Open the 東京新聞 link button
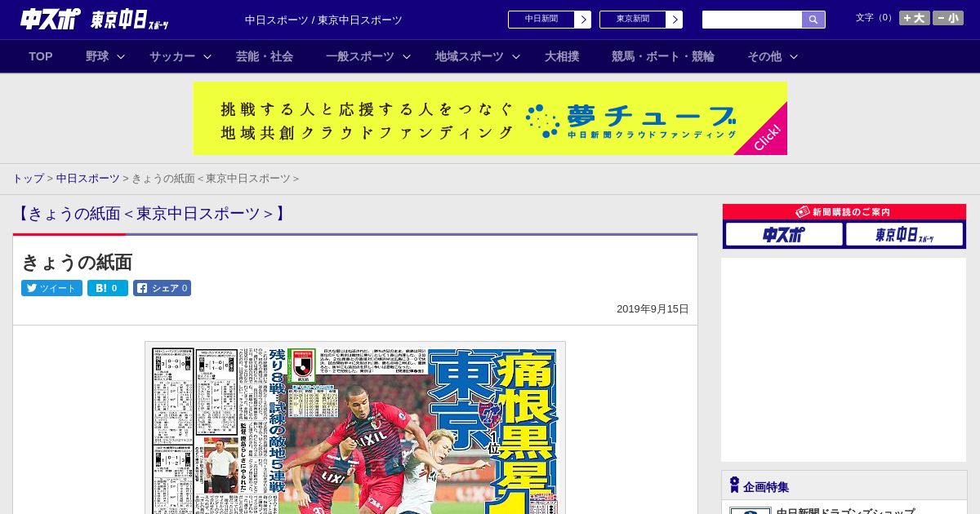The height and width of the screenshot is (514, 980). pyautogui.click(x=633, y=20)
